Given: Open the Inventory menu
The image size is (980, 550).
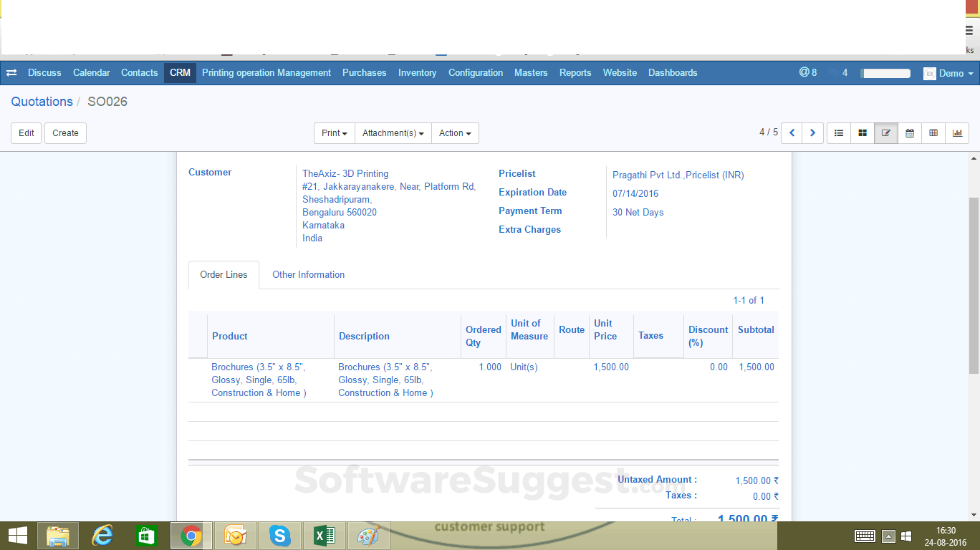Looking at the screenshot, I should click(417, 72).
